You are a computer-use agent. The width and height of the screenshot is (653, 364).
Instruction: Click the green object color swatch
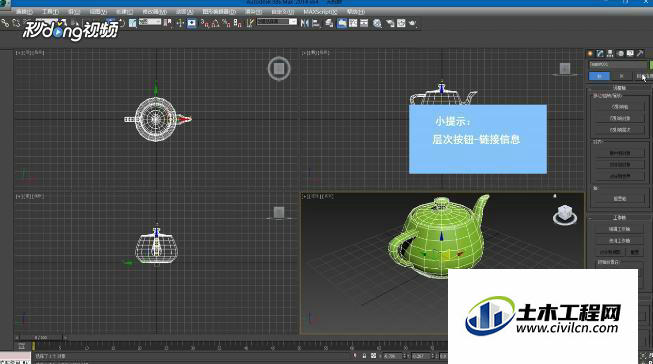(651, 65)
